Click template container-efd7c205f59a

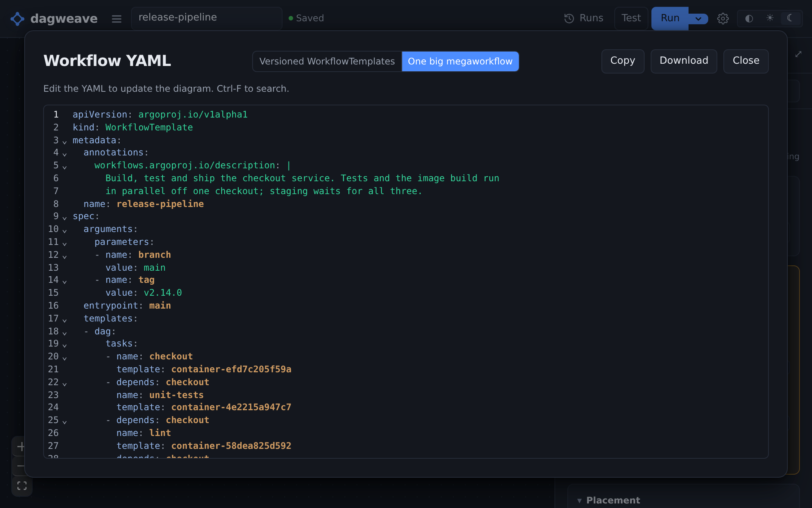click(231, 369)
